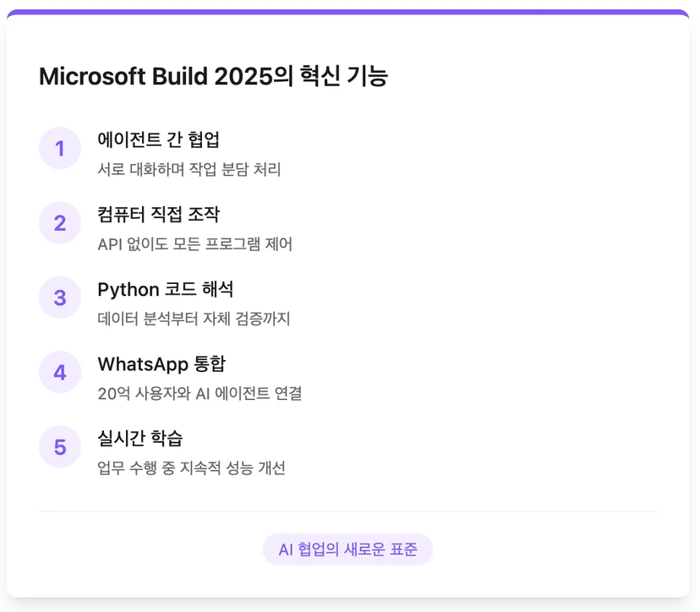Select the '에이전트 간 협업' item title
This screenshot has width=700, height=612.
pos(158,139)
